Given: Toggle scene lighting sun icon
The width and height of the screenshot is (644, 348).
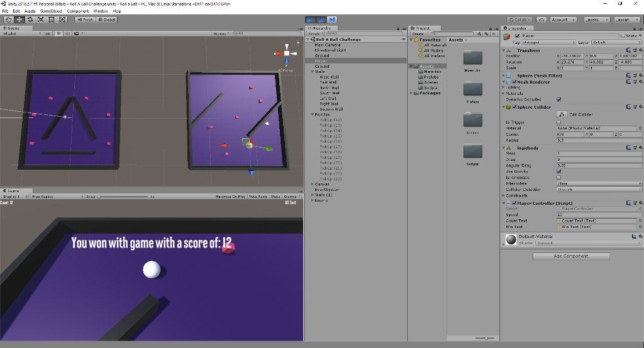Looking at the screenshot, I should (58, 34).
